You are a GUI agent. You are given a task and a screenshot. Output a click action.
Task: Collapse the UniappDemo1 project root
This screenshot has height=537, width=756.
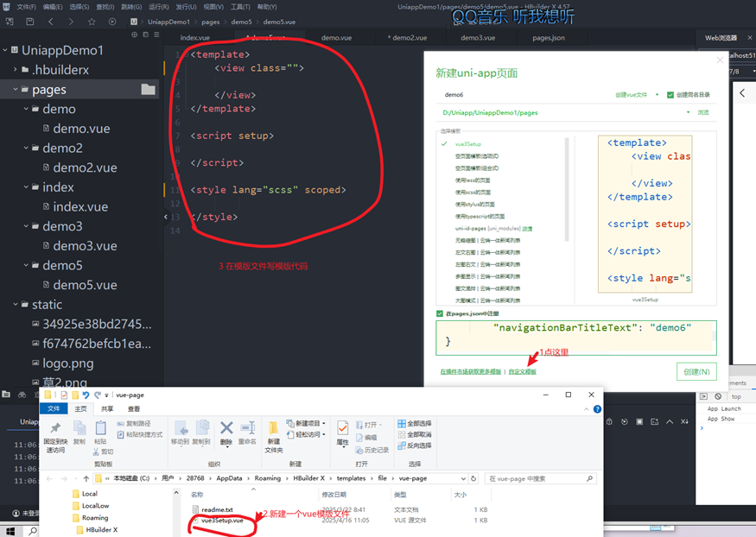tap(5, 50)
